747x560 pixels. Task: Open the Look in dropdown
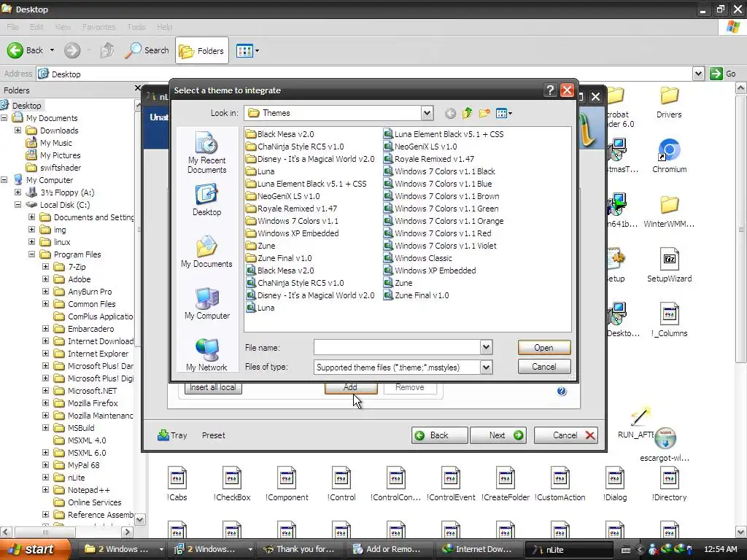point(427,113)
